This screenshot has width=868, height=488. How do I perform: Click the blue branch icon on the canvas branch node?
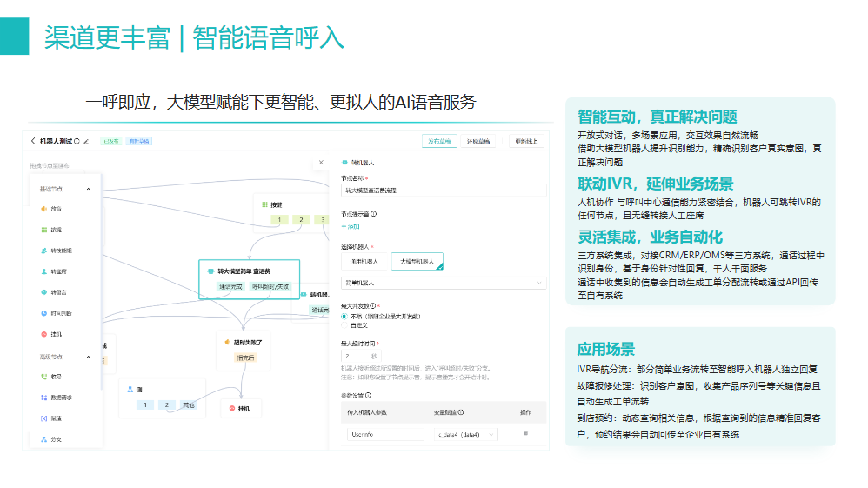point(130,390)
